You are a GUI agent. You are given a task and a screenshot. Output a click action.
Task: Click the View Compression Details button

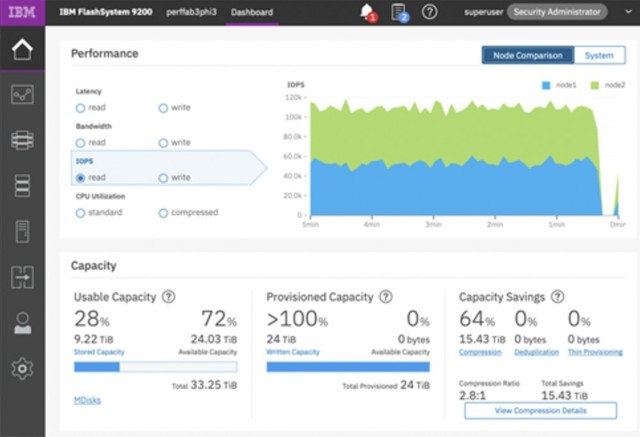tap(540, 411)
